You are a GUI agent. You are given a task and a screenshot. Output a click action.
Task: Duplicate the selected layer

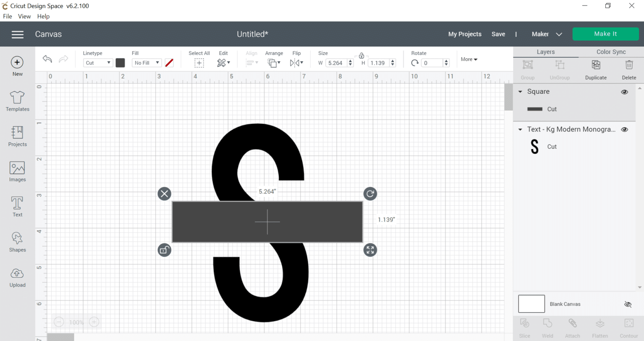pos(595,69)
